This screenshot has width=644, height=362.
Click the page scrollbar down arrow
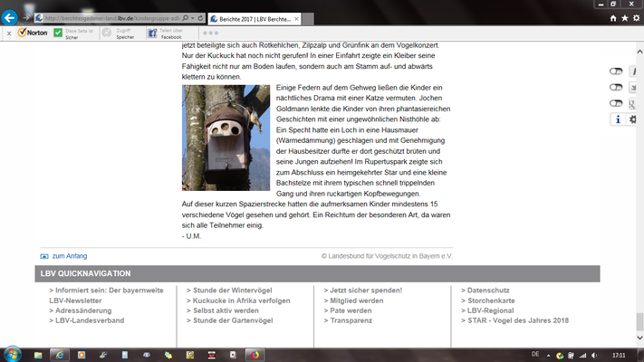click(x=639, y=338)
